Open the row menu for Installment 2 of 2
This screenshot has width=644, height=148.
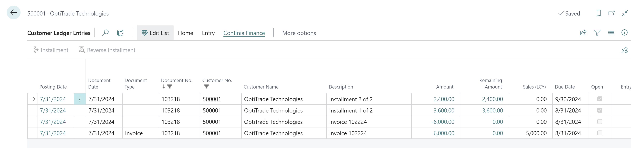[80, 99]
